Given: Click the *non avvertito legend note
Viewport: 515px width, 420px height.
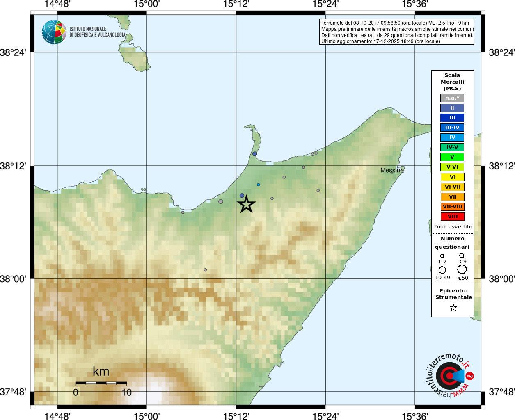Looking at the screenshot, I should coord(453,227).
